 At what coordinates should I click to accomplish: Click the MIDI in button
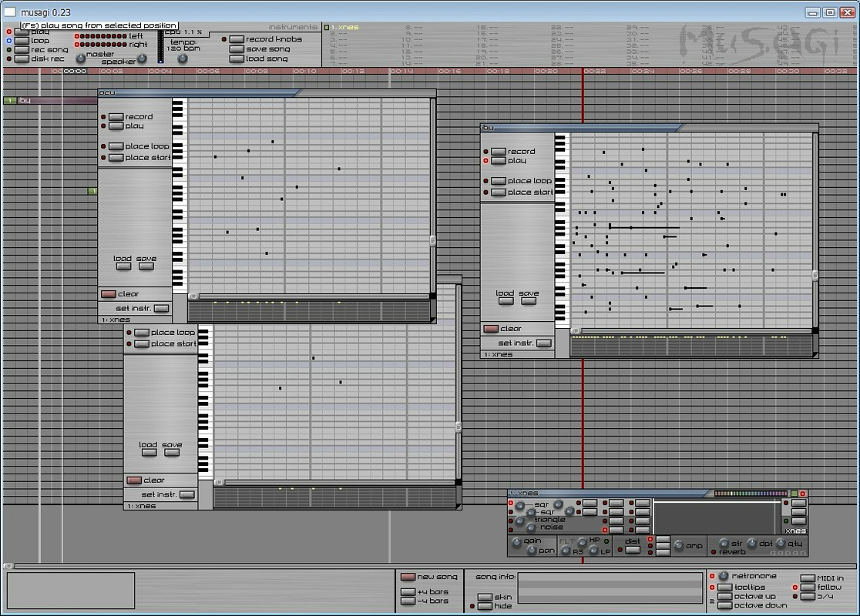(x=808, y=578)
